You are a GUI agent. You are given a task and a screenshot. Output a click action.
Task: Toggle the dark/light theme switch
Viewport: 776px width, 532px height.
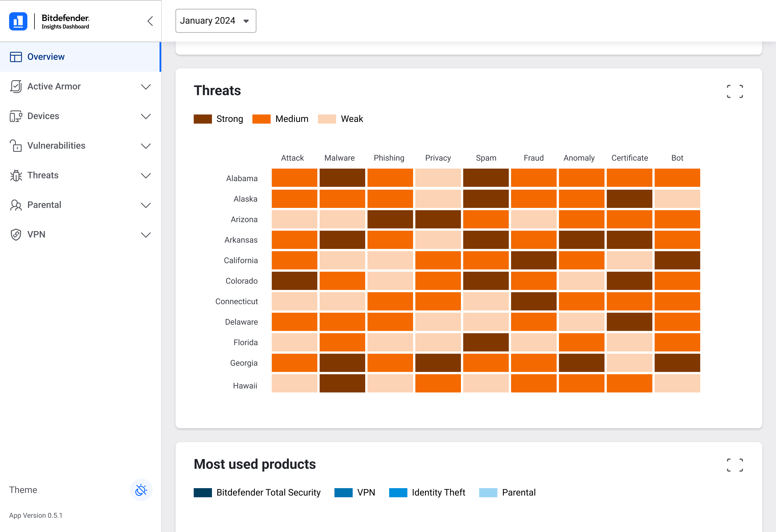point(141,490)
